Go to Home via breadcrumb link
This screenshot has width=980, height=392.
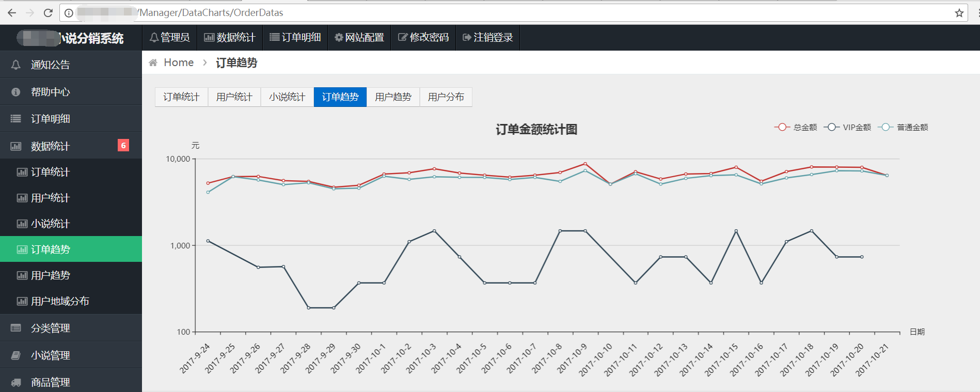(179, 62)
